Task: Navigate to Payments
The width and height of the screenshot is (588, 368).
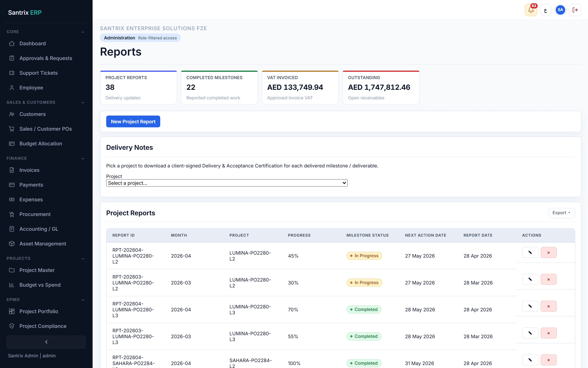Action: pos(46,185)
